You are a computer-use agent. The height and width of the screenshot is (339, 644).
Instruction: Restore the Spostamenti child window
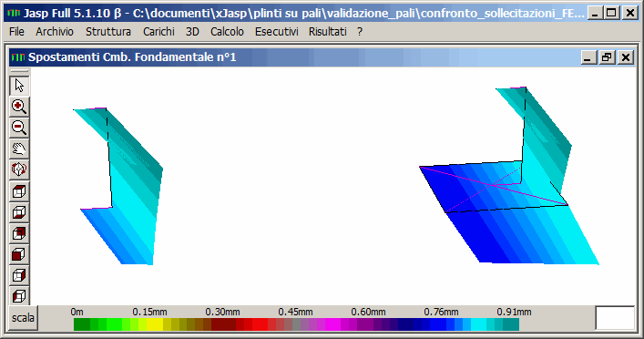[x=607, y=57]
